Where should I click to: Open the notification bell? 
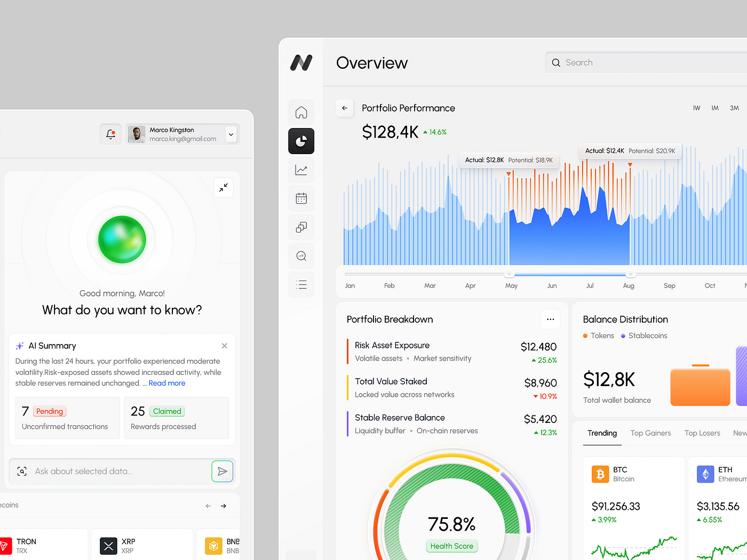(x=110, y=134)
